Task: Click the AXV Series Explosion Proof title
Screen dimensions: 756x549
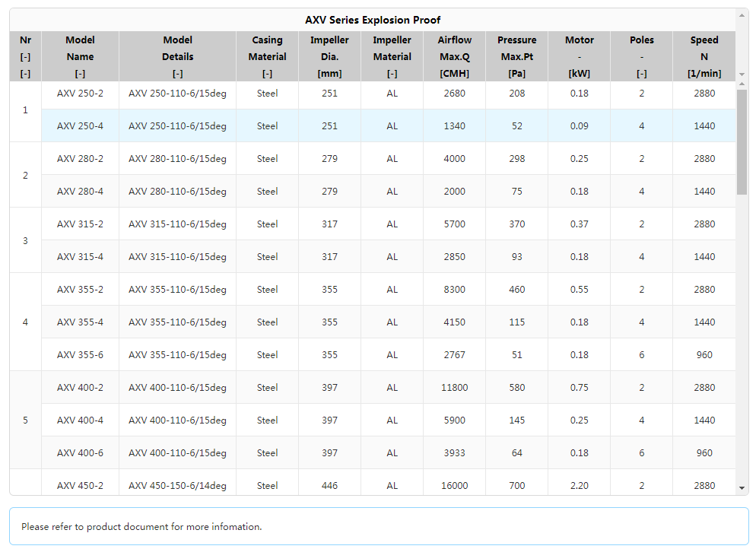Action: [x=373, y=20]
